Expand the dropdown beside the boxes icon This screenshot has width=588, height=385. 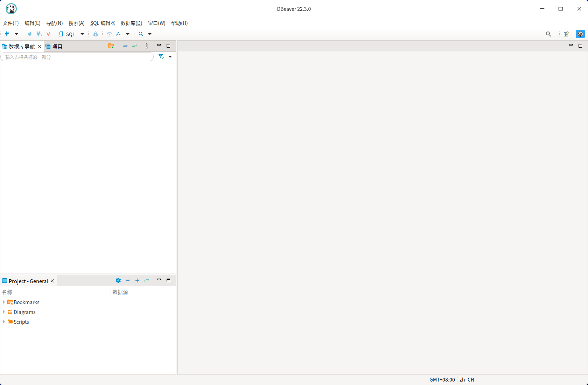pyautogui.click(x=128, y=34)
